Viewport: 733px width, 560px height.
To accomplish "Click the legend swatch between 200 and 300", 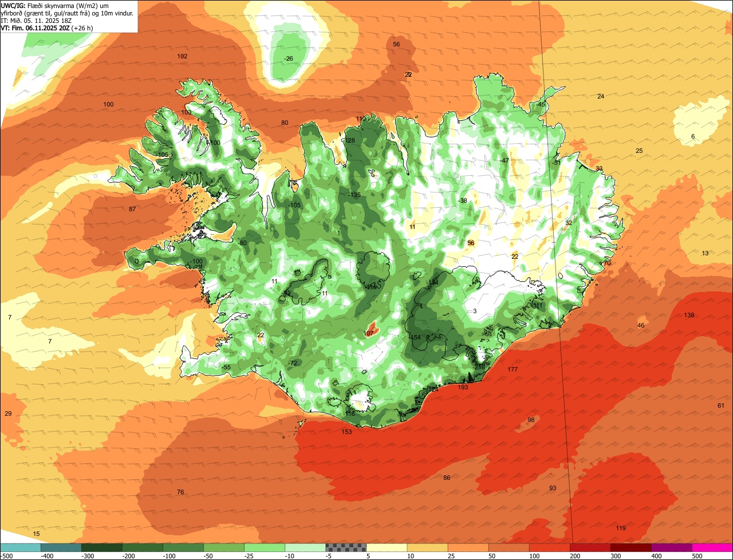I will click(x=590, y=547).
